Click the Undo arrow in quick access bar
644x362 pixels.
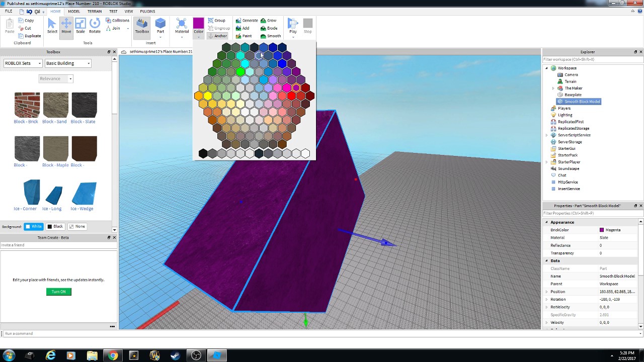click(x=29, y=11)
